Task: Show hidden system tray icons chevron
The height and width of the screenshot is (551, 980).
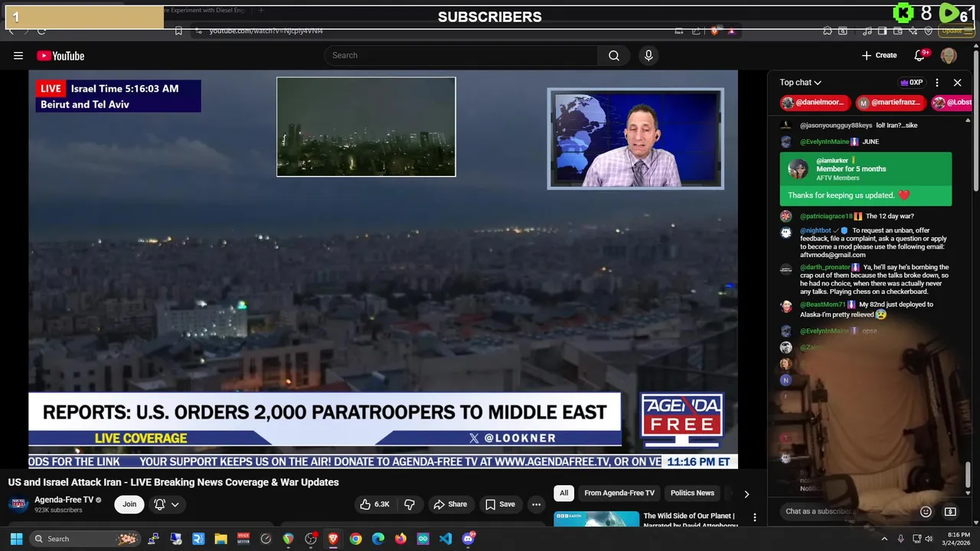Action: point(884,539)
